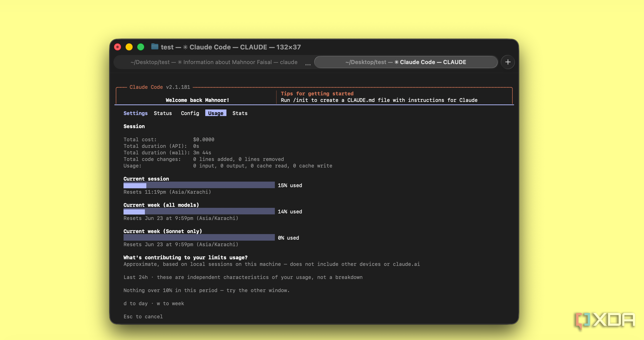Click the folder icon in window title
This screenshot has width=644, height=340.
pyautogui.click(x=155, y=47)
